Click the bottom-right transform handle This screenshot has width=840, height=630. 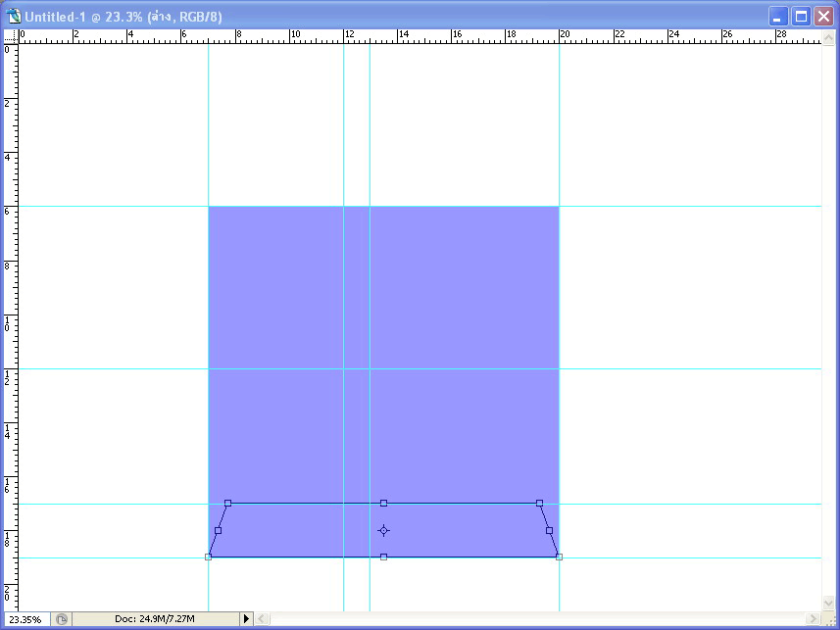pos(559,557)
